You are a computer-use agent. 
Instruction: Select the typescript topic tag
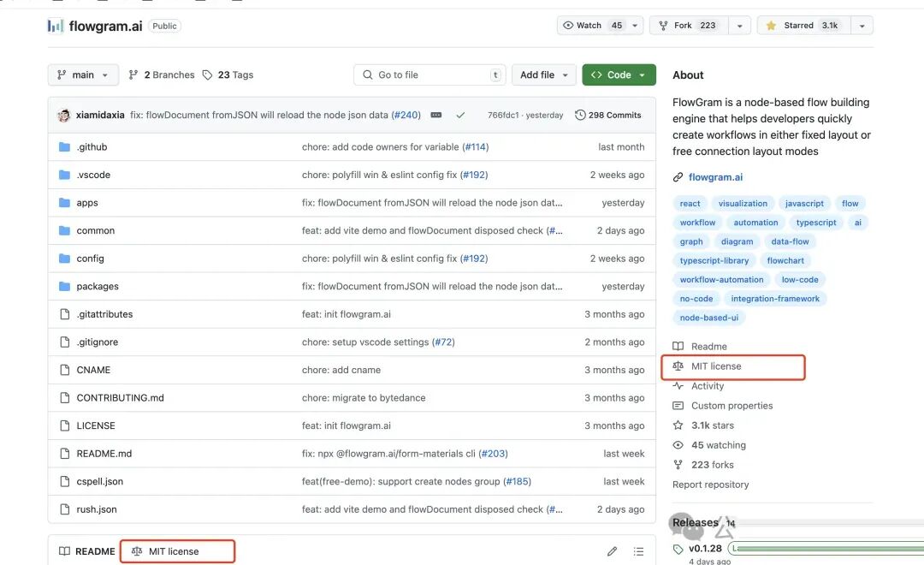coord(816,223)
